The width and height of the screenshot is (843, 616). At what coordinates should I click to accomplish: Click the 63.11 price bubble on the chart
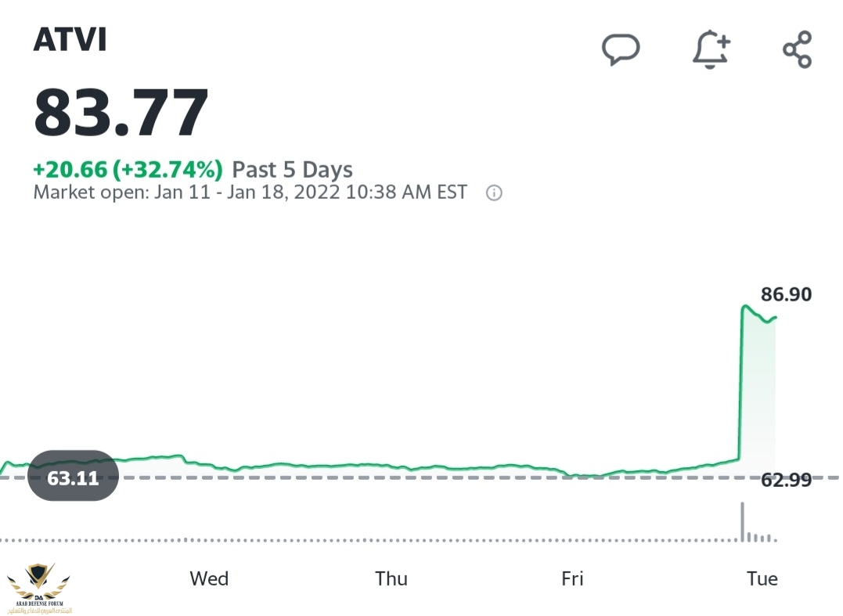pos(73,476)
